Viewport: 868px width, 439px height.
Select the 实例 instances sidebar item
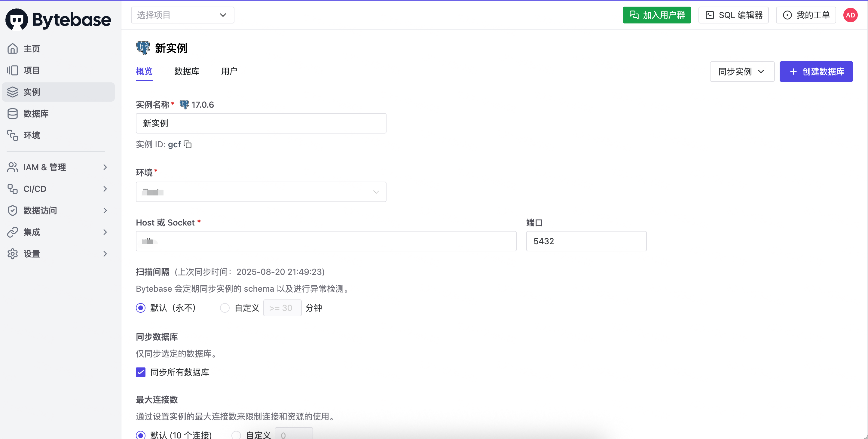click(x=58, y=92)
